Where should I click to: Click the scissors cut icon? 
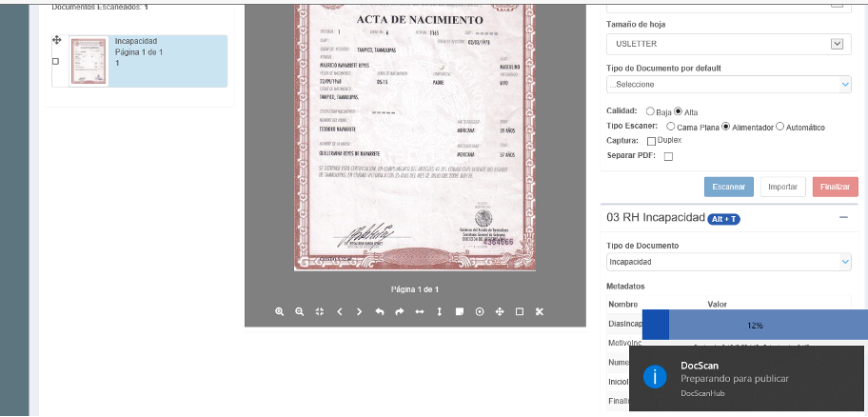(x=539, y=311)
